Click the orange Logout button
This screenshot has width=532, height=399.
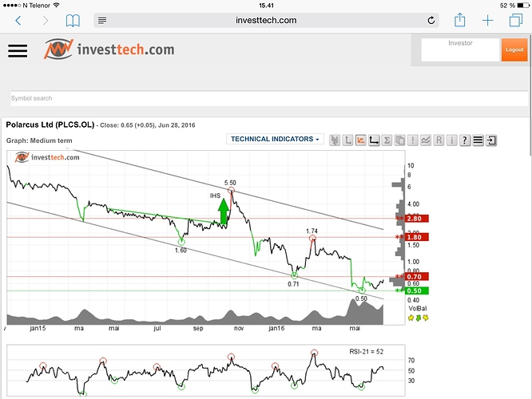(x=514, y=49)
